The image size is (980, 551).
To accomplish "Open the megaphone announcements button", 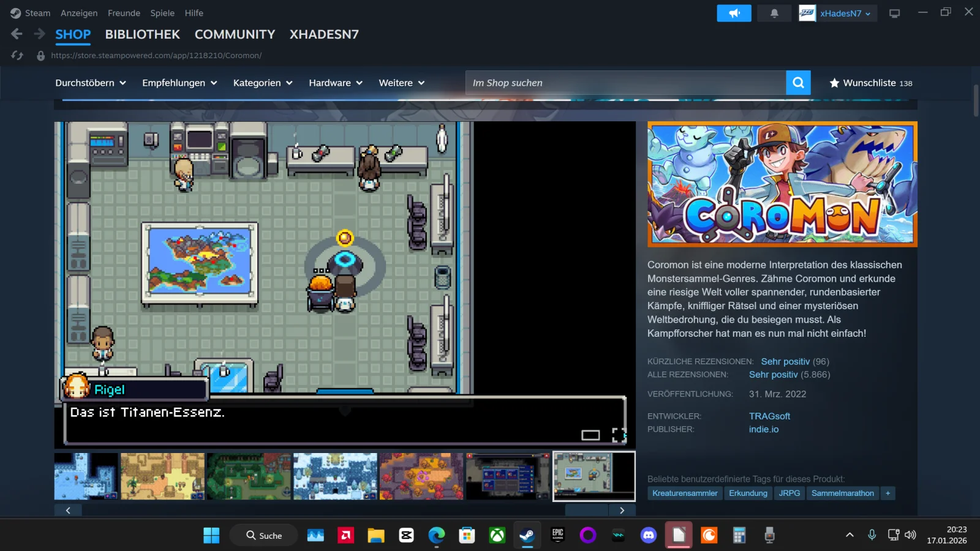I will (734, 13).
